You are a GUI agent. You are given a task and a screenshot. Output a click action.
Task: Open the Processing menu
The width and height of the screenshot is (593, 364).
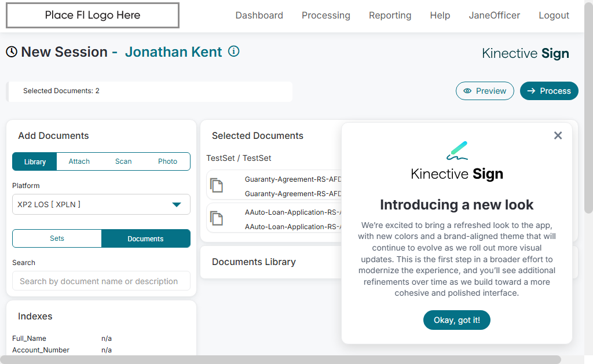[325, 16]
